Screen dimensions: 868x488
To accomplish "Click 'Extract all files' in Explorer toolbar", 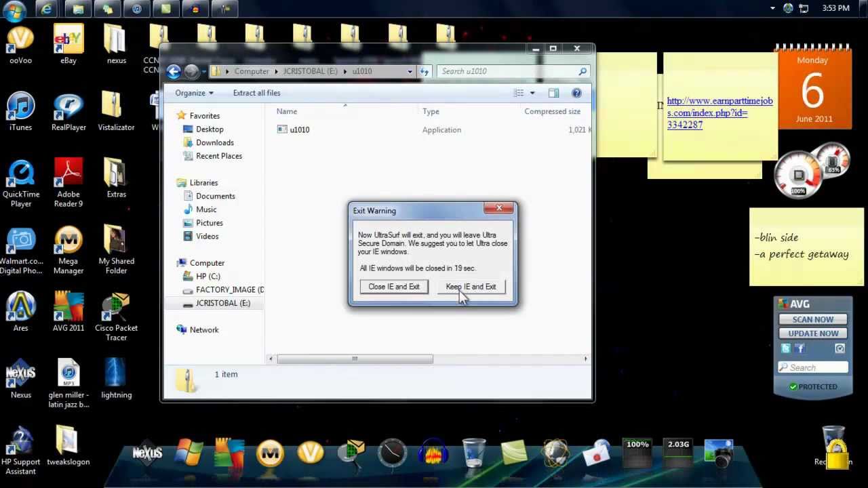I will [x=256, y=93].
